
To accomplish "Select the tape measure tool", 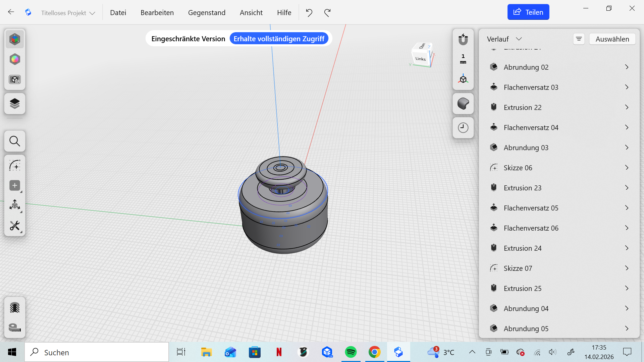I will (x=15, y=327).
